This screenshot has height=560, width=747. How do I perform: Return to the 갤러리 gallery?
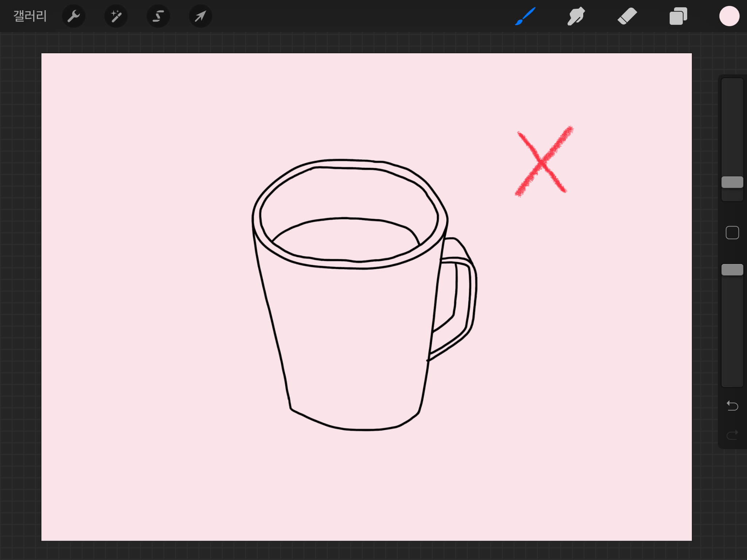point(30,16)
